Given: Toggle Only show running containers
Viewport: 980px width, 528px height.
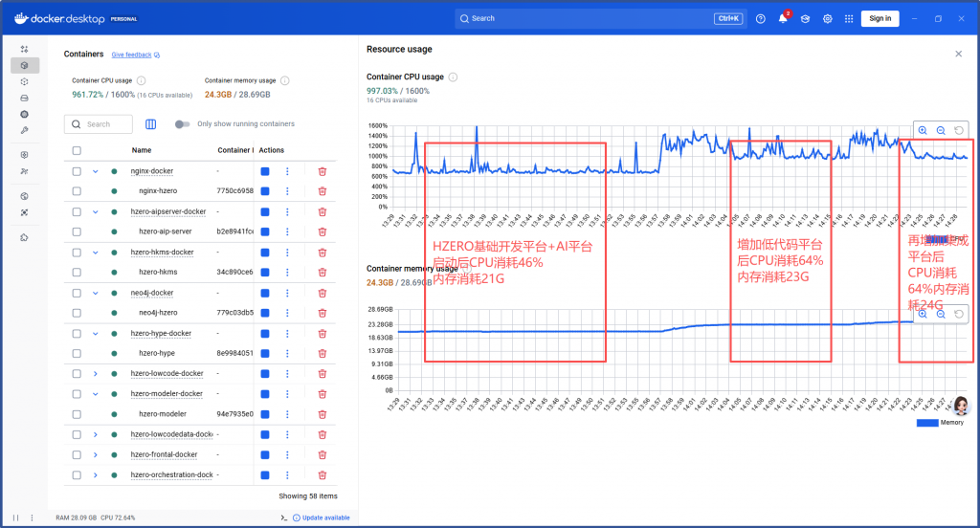Looking at the screenshot, I should click(x=182, y=124).
